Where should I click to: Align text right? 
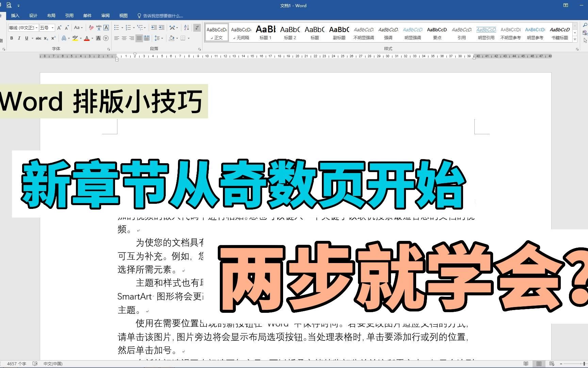click(132, 38)
